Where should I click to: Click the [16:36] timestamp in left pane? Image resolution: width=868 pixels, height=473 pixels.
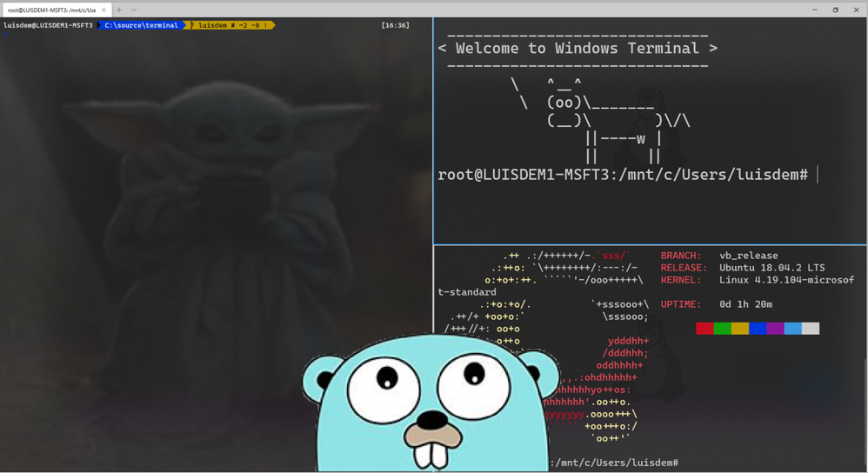(x=395, y=25)
